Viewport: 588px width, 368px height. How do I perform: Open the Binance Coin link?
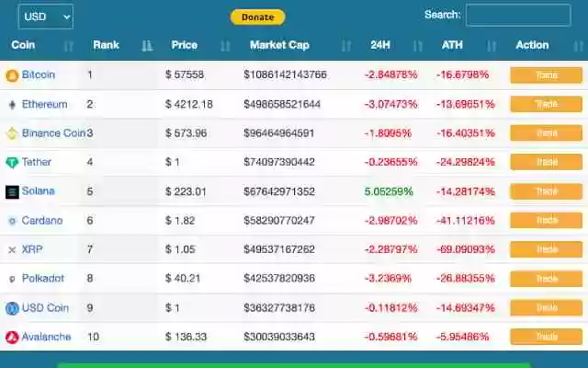[53, 132]
